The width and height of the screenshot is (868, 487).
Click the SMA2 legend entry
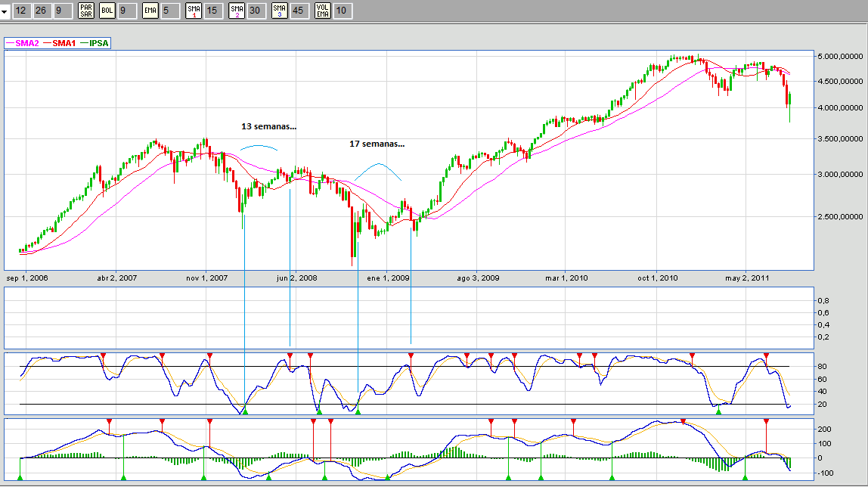25,44
